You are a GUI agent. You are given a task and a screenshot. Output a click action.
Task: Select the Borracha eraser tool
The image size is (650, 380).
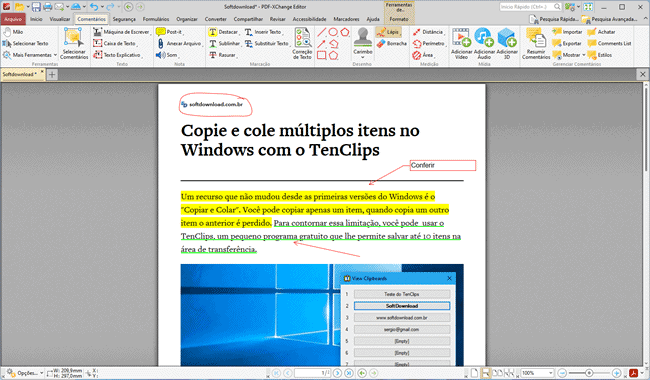(x=392, y=44)
